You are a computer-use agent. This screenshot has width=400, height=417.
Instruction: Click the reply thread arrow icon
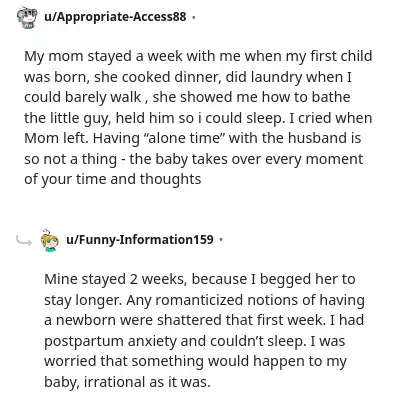point(24,240)
